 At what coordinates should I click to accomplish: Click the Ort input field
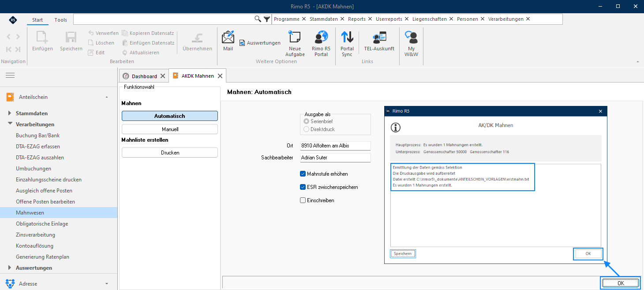[x=335, y=146]
